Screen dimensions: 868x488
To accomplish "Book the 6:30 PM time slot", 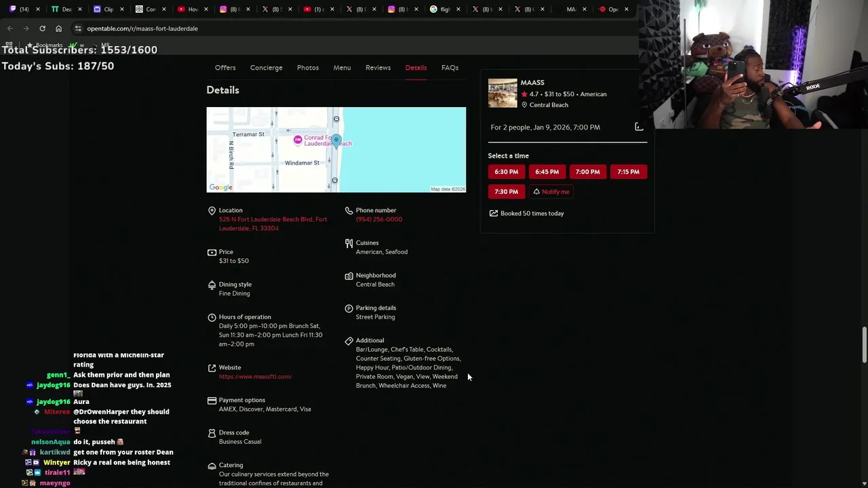I will coord(506,172).
